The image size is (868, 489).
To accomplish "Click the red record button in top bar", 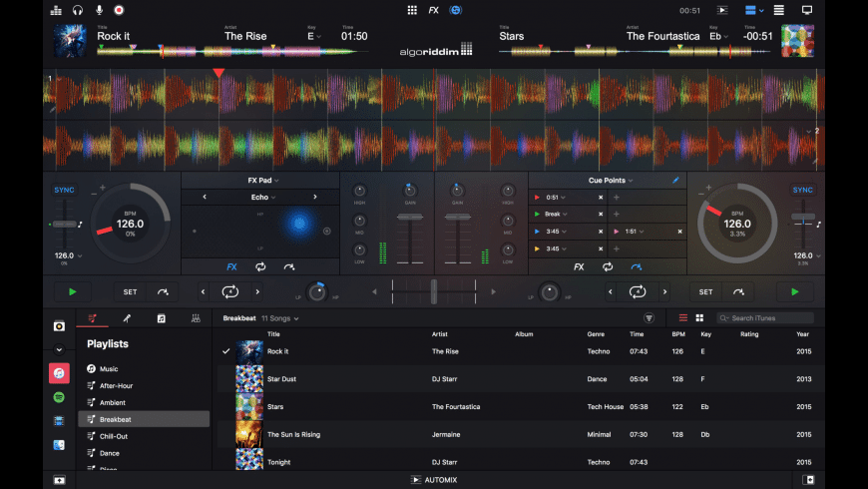I will 119,10.
